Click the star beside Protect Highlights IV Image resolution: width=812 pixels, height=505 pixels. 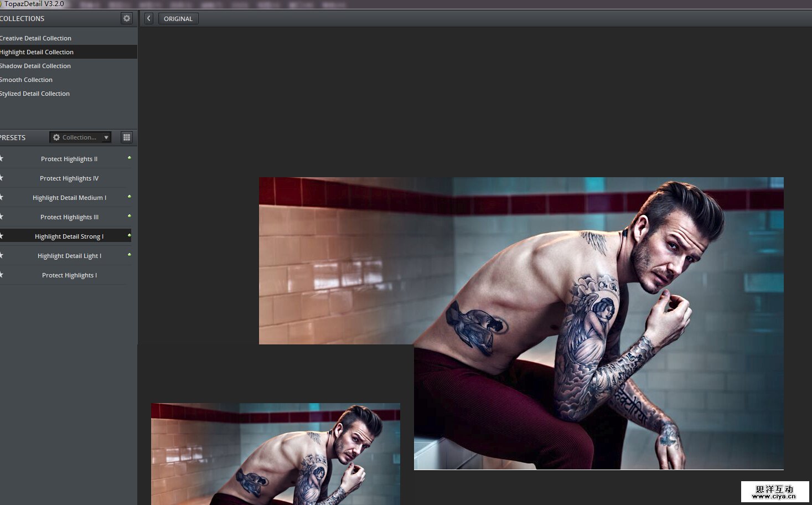2,178
